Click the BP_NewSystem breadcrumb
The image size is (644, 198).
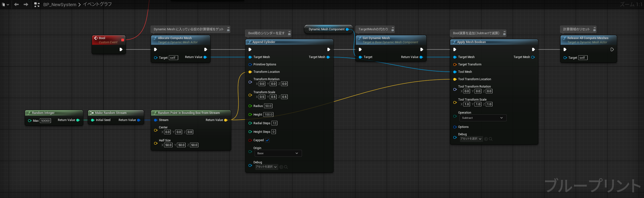60,4
